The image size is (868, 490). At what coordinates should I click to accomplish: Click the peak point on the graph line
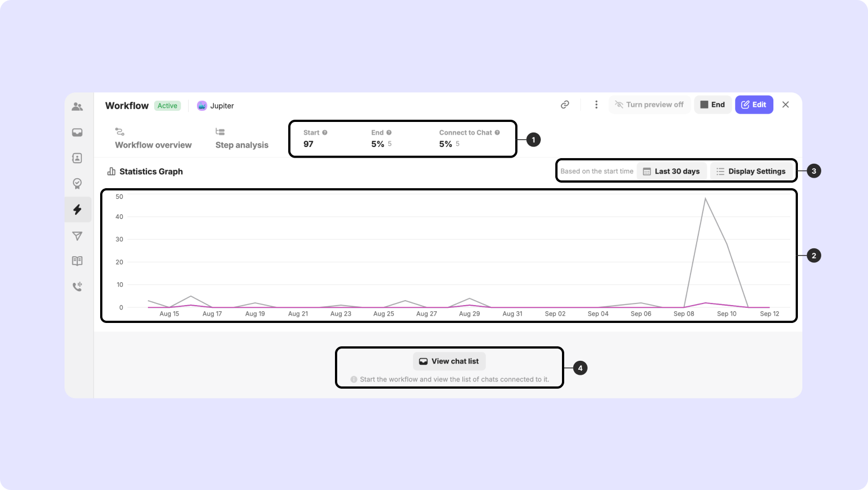[706, 198]
